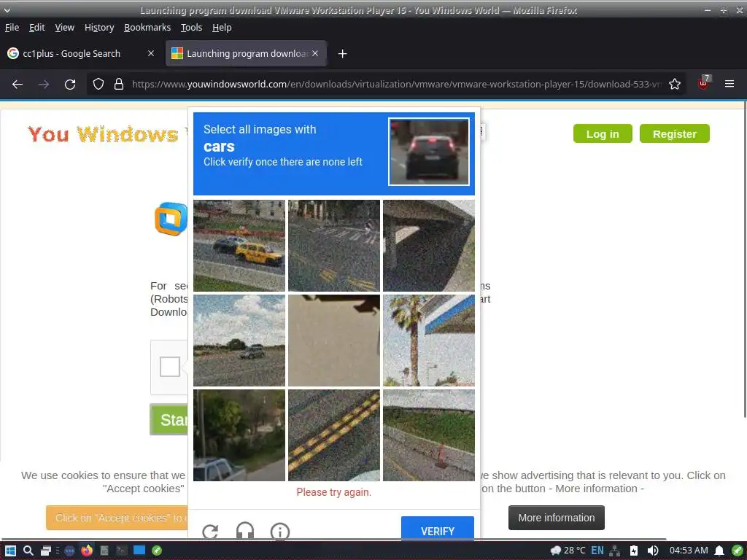Image resolution: width=747 pixels, height=560 pixels.
Task: Switch to audio captcha challenge
Action: click(245, 532)
